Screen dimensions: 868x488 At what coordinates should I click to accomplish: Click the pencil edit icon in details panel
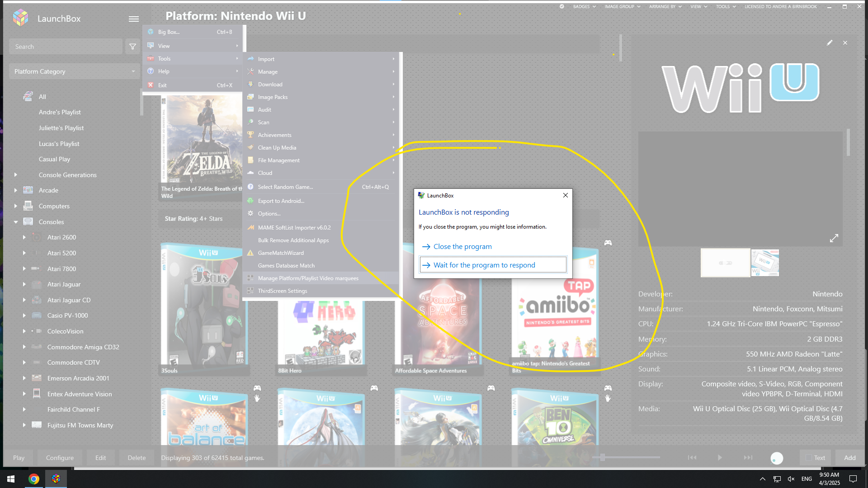[830, 43]
